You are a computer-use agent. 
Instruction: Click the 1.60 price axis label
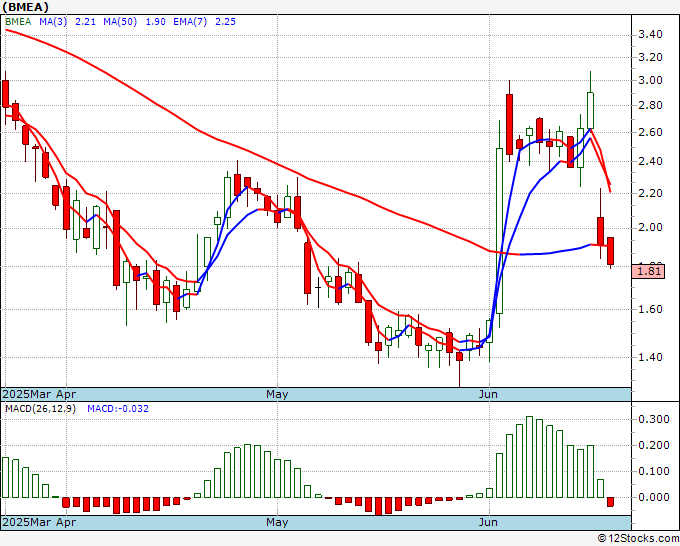tap(650, 309)
